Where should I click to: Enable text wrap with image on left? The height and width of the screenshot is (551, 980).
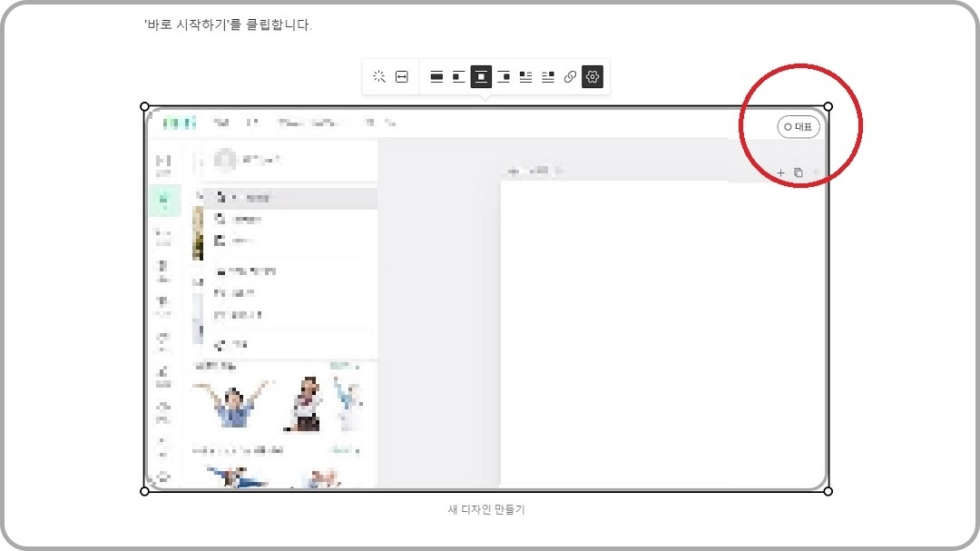[x=527, y=77]
